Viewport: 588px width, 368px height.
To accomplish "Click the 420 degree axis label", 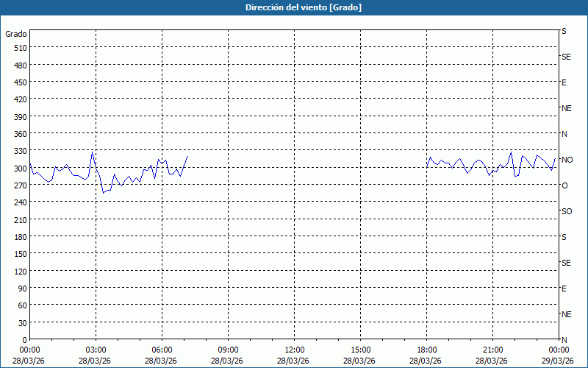I will (x=21, y=99).
